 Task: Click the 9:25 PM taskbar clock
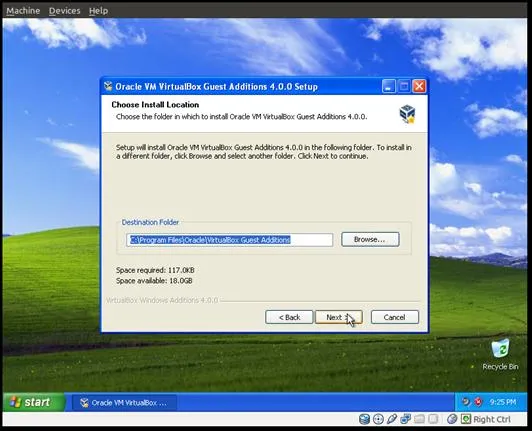pyautogui.click(x=502, y=402)
